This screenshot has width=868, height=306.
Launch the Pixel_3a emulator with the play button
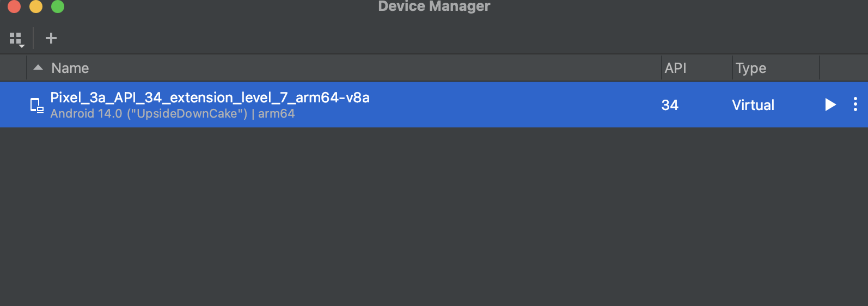point(830,105)
